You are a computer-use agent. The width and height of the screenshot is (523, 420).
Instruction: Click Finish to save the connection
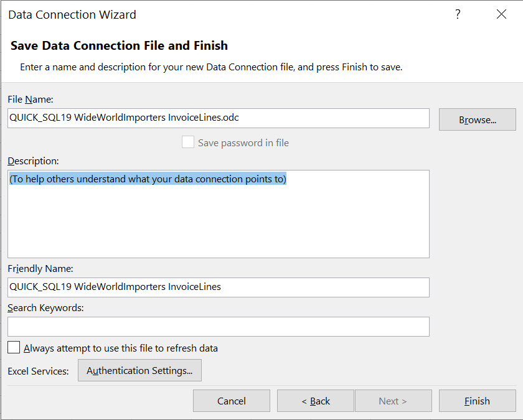[477, 401]
